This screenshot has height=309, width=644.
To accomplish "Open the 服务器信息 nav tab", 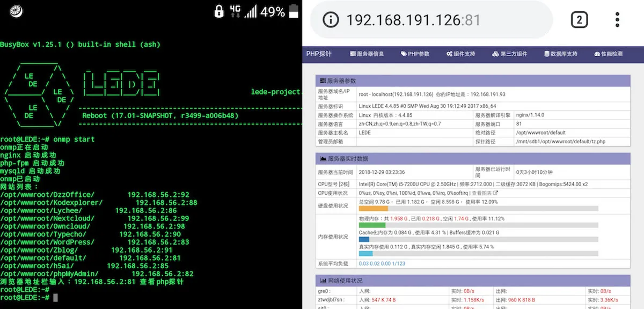I will [x=367, y=54].
